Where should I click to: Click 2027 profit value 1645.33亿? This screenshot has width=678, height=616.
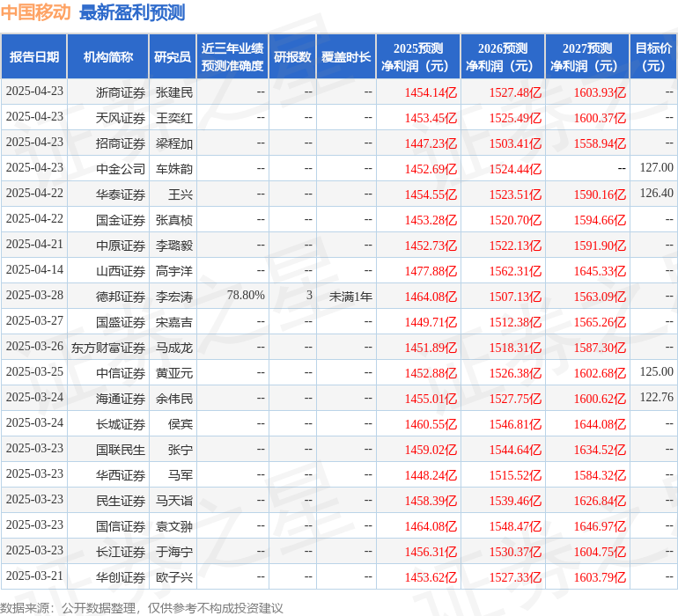(600, 271)
